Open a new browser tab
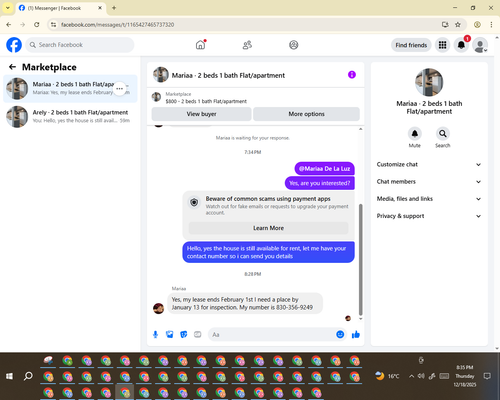 pos(114,8)
